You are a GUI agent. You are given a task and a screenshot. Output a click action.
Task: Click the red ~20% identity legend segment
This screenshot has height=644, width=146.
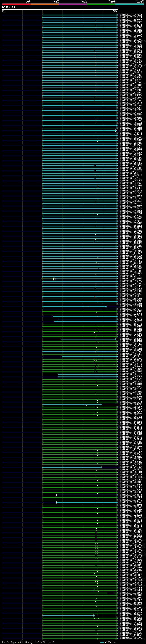(16, 4)
